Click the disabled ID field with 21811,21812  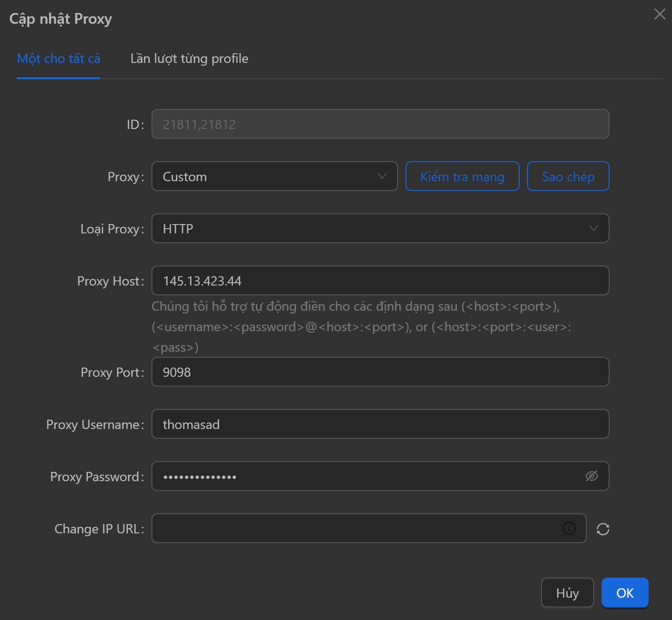(x=380, y=124)
